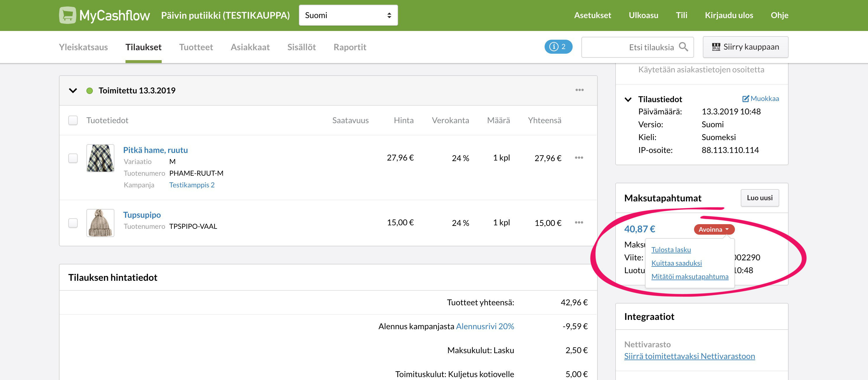The width and height of the screenshot is (868, 380).
Task: Click the Muokkaa edit pencil icon
Action: point(745,99)
